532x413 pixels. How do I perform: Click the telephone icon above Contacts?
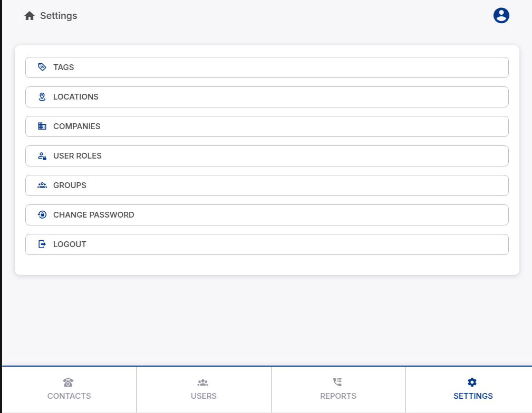pos(69,382)
